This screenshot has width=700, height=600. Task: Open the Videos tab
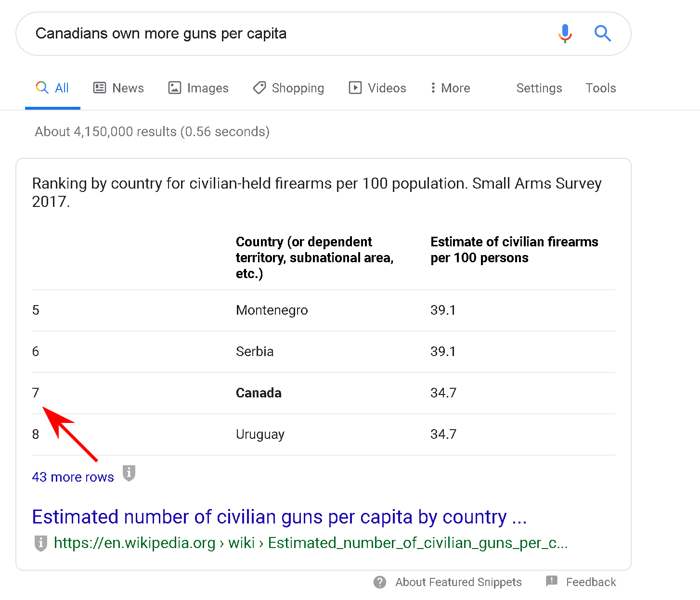coord(377,88)
